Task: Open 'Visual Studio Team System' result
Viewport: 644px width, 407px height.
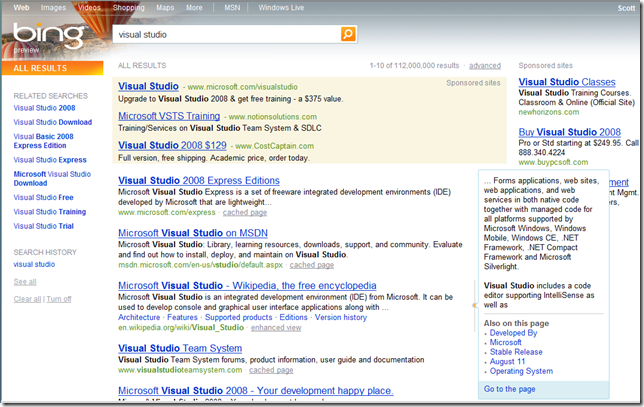Action: (x=180, y=348)
